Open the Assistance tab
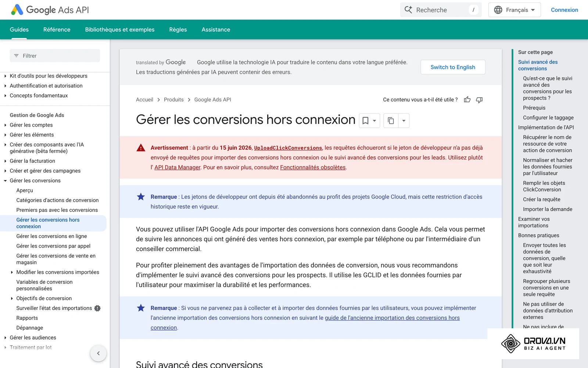 tap(216, 29)
